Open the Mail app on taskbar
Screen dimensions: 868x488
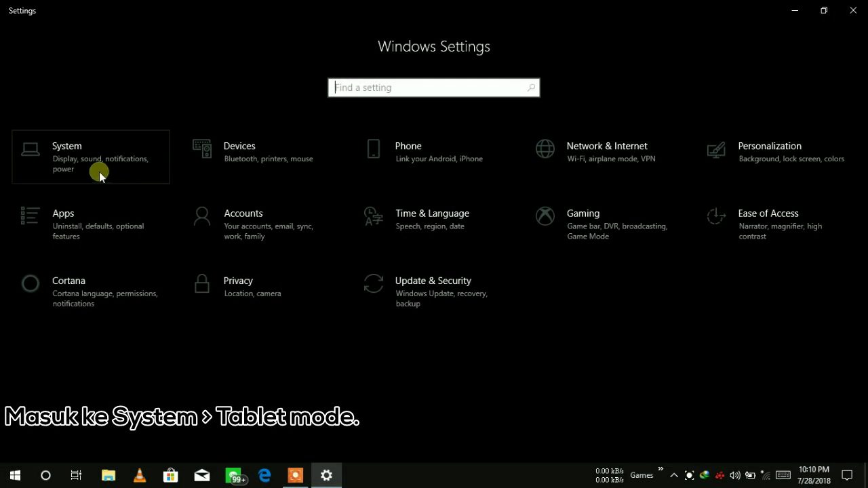(x=202, y=475)
